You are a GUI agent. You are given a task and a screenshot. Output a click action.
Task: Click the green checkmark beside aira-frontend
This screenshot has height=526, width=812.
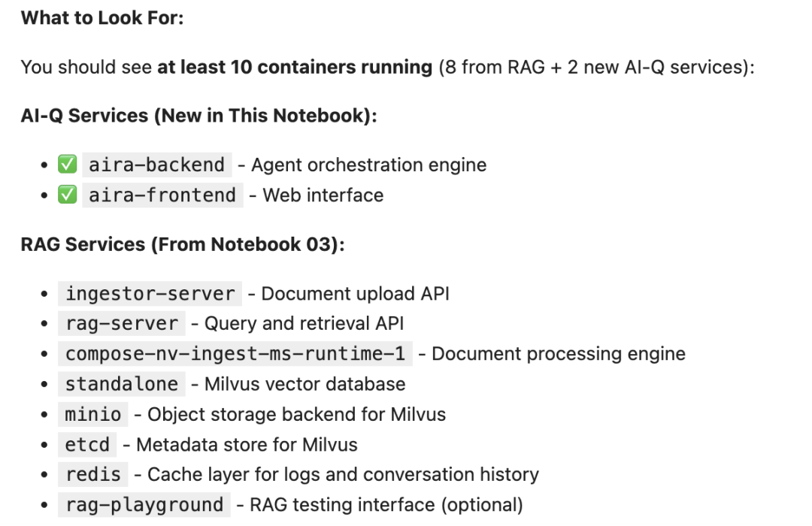(x=68, y=195)
